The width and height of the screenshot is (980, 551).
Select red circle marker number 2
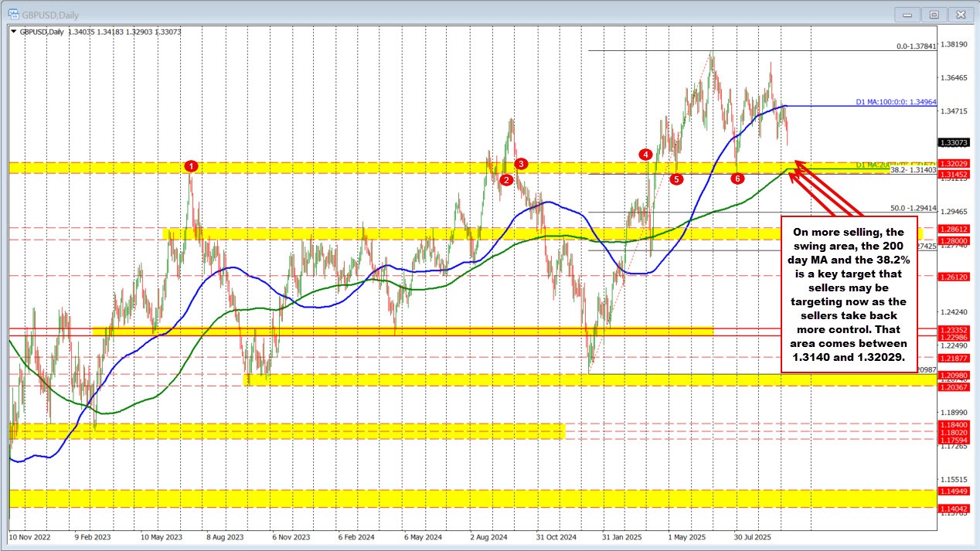coord(506,179)
